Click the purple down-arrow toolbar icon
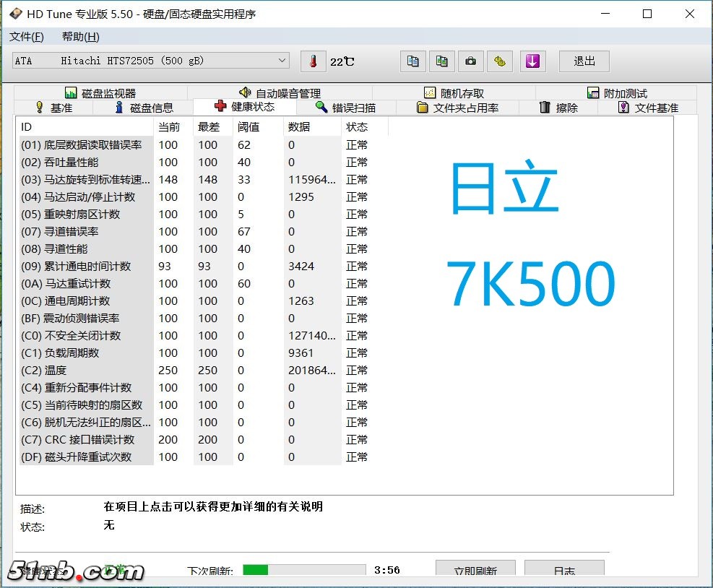The height and width of the screenshot is (588, 713). [x=532, y=61]
